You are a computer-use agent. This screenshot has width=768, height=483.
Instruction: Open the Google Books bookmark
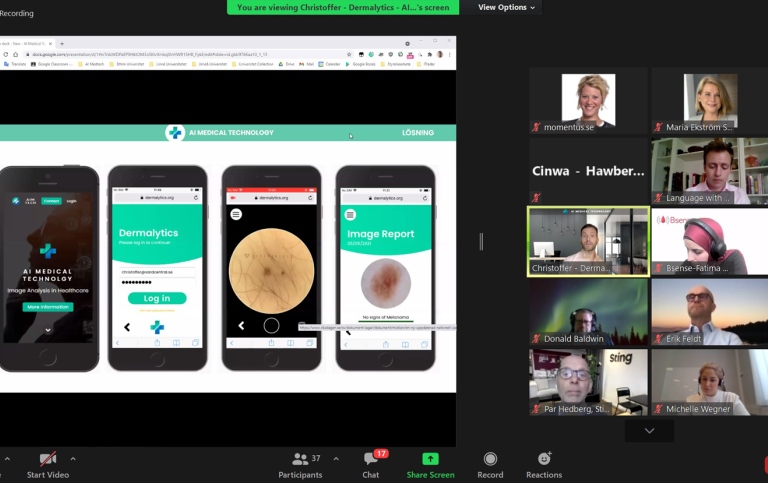pyautogui.click(x=360, y=64)
